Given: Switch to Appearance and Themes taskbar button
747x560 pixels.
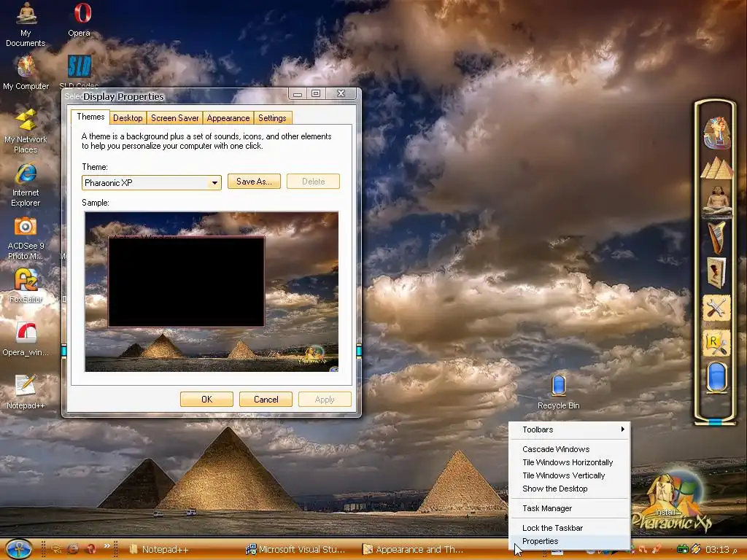Looking at the screenshot, I should pos(413,550).
